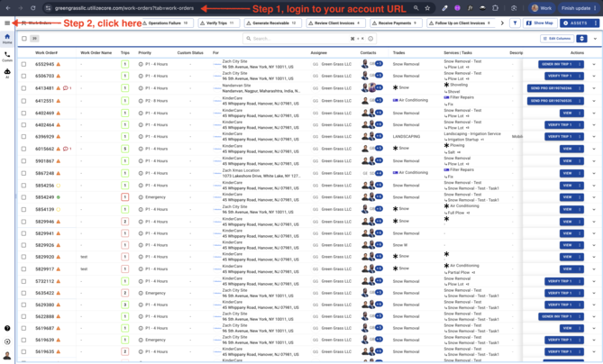Open the Work browser profile chip

click(541, 8)
